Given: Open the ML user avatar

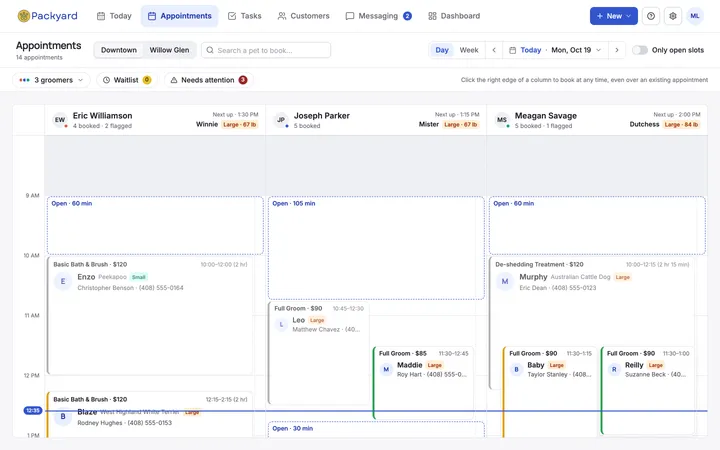Looking at the screenshot, I should (695, 16).
